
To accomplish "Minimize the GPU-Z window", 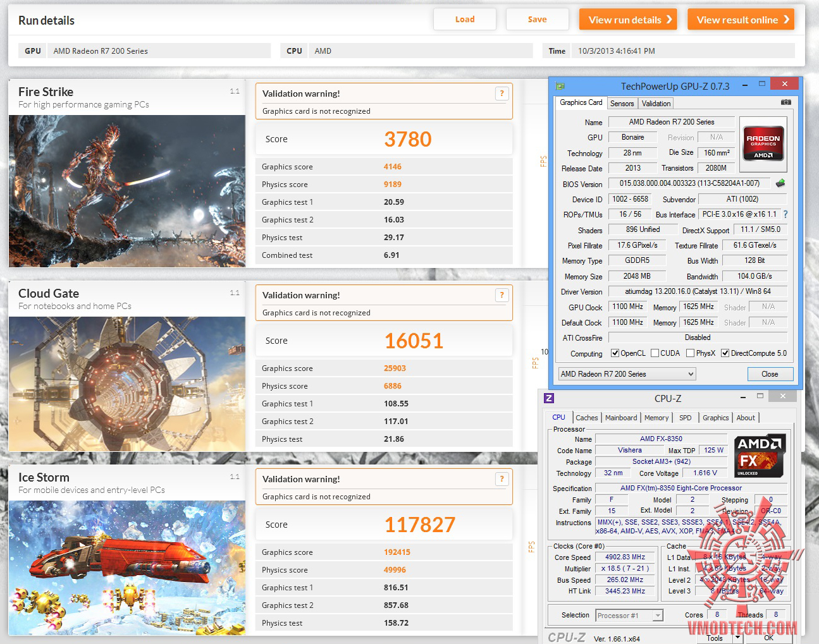I will pyautogui.click(x=746, y=84).
